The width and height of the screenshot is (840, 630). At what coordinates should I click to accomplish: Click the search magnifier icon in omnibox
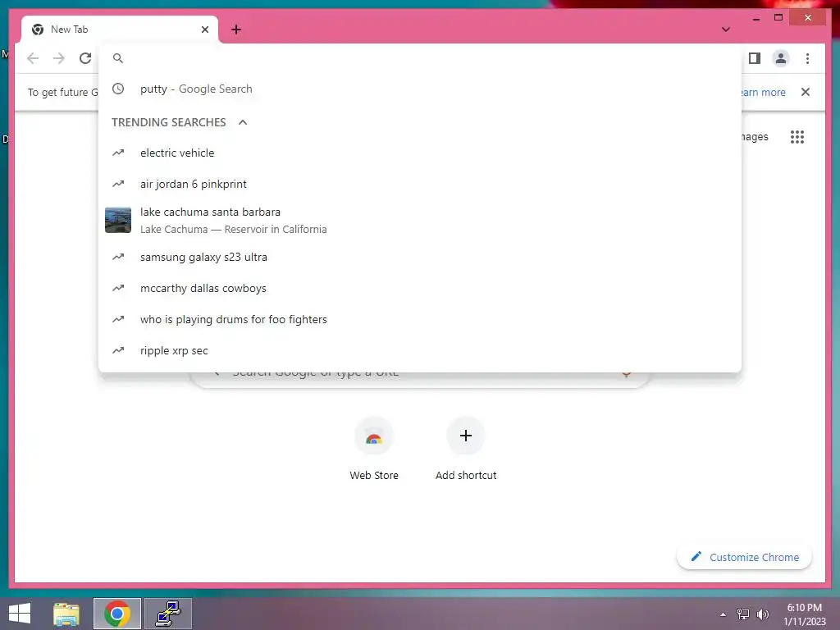(x=118, y=58)
